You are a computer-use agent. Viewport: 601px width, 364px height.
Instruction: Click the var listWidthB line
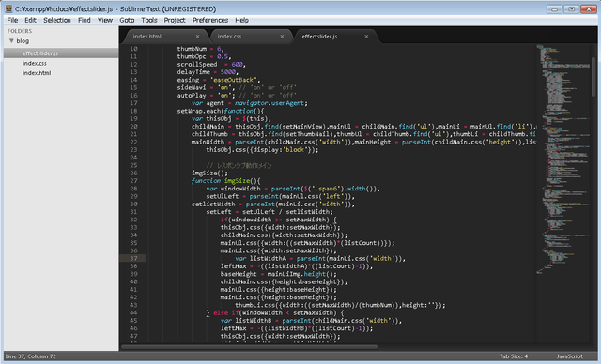coord(311,321)
